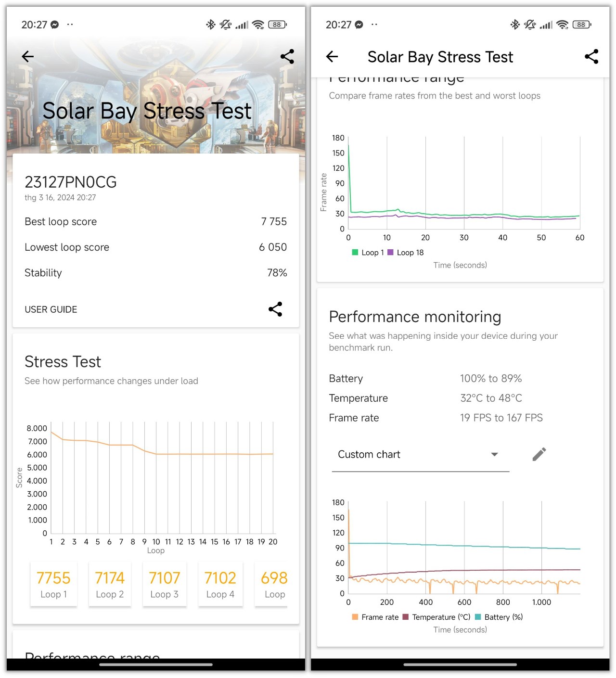Screen dimensions: 616x678
Task: Click the Messenger notification icon in the status bar
Action: (x=55, y=25)
